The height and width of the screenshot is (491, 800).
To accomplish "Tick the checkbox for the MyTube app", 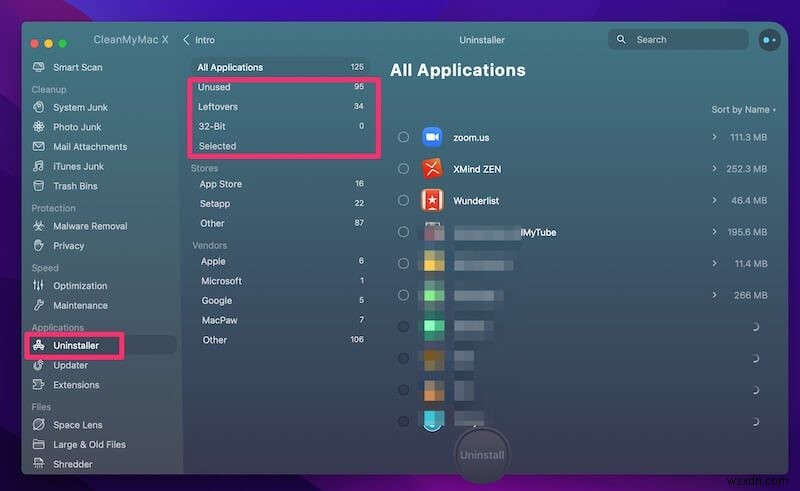I will click(403, 232).
